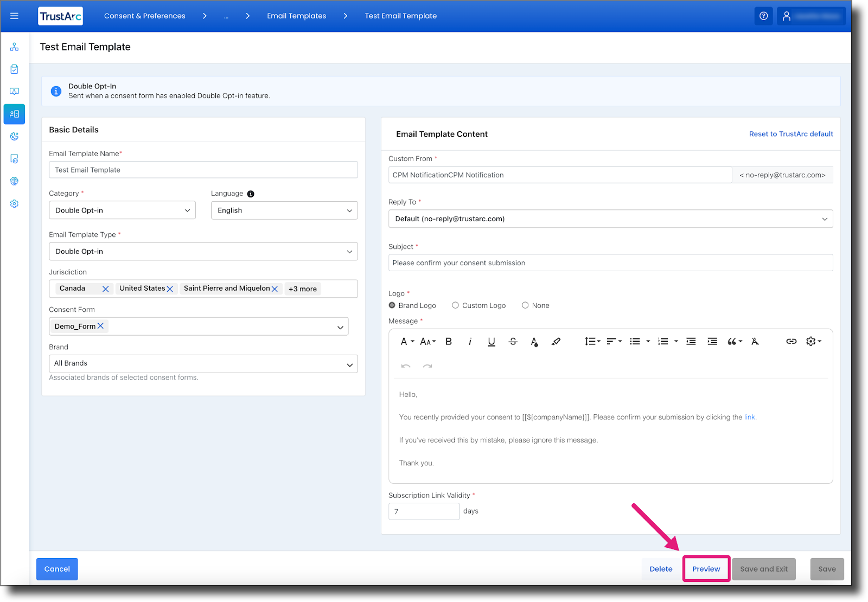
Task: Toggle strikethrough formatting in message editor
Action: (x=513, y=342)
